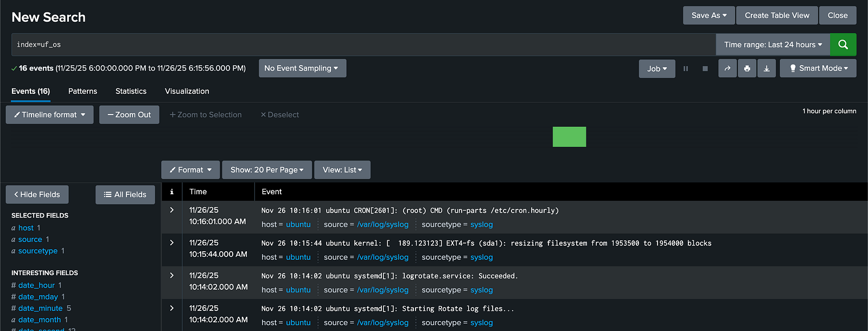Click the event info column header icon

point(171,192)
